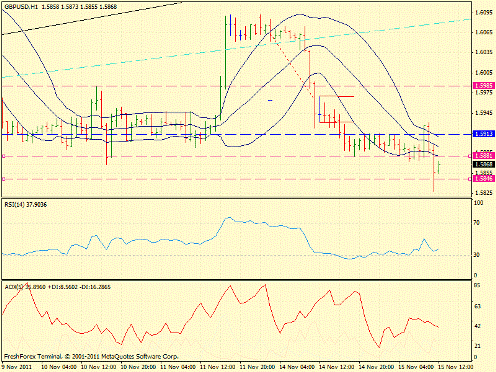496x372 pixels.
Task: Click the ADX scale 42 label
Action: [478, 326]
